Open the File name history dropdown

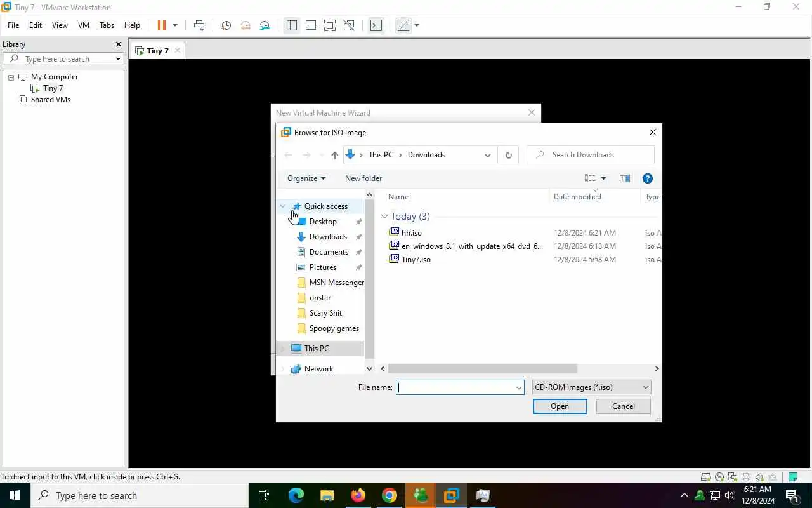[x=519, y=387]
